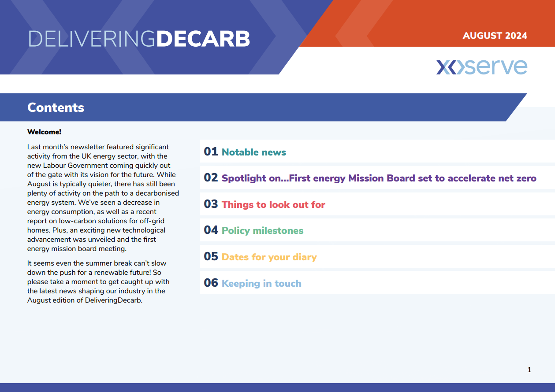
Task: Click the DELIVERINGDECARB title
Action: click(x=139, y=39)
